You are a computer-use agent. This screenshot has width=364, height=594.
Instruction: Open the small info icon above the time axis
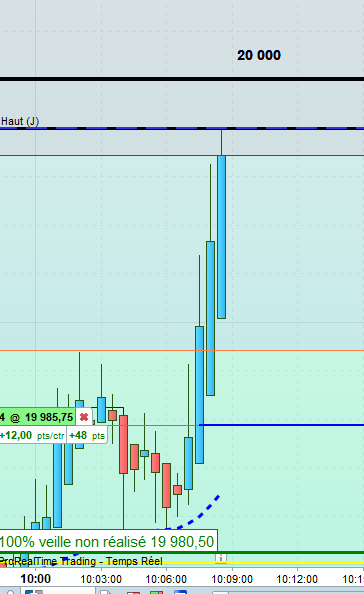221,558
